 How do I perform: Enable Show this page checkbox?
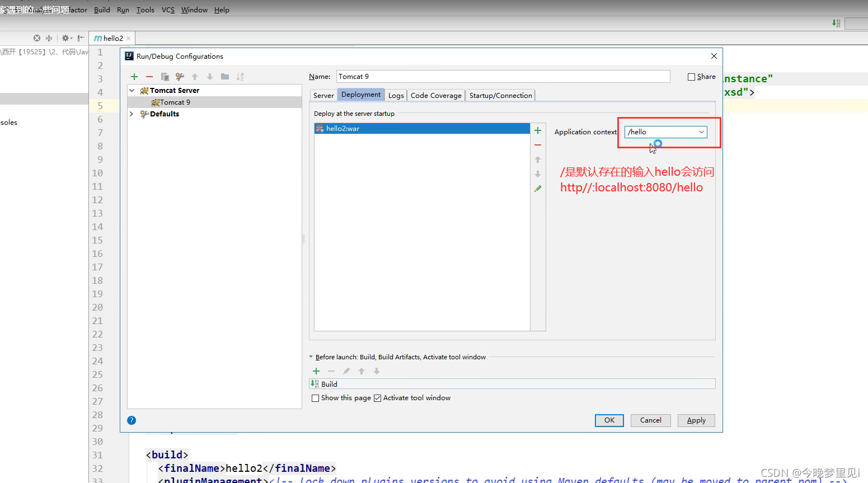pos(316,398)
